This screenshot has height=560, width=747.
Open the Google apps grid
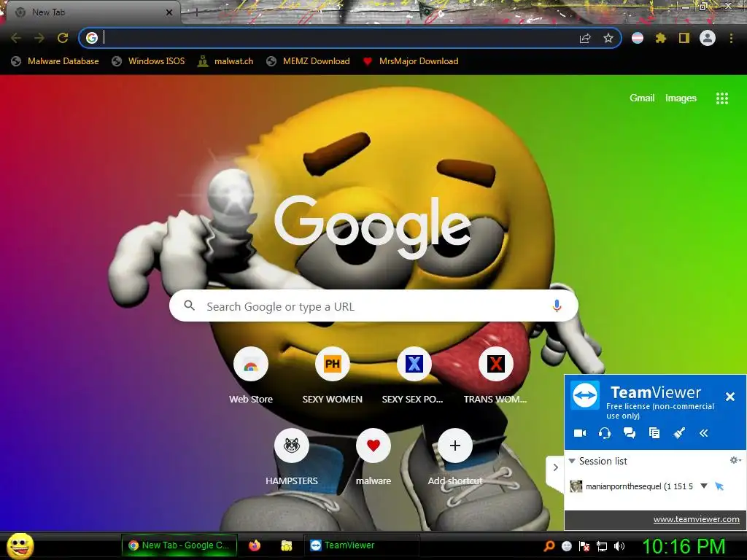721,98
